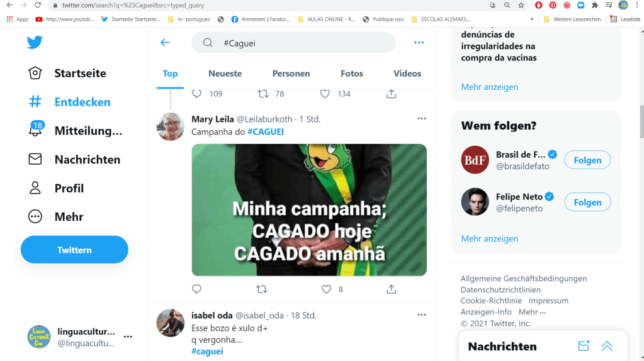
Task: Share Mary Leila's tweet with the upload icon
Action: (x=392, y=289)
